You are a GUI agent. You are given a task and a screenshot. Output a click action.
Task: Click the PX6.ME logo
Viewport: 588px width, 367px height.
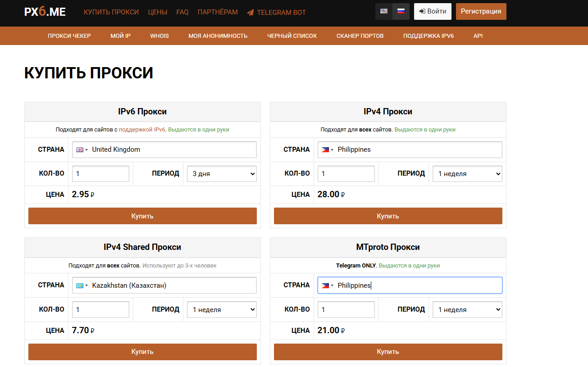(45, 12)
